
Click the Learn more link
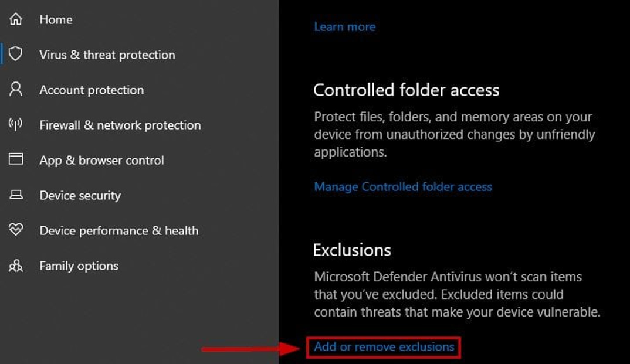[345, 26]
